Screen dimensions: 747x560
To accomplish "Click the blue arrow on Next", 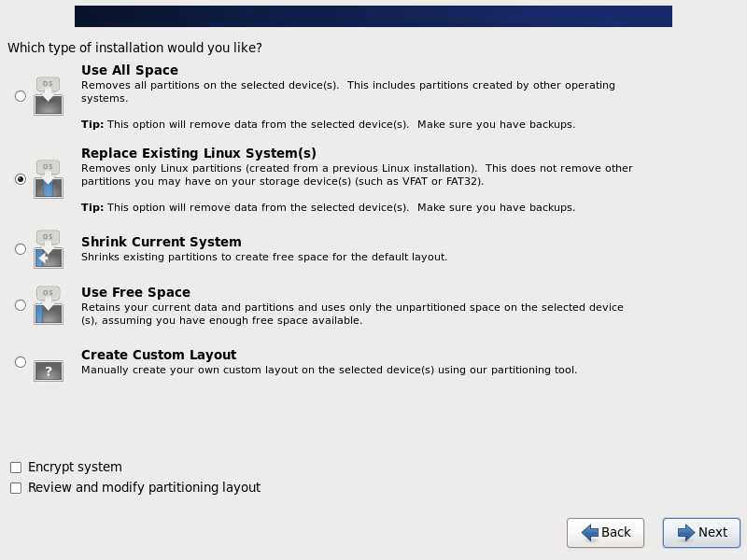I will pyautogui.click(x=686, y=532).
